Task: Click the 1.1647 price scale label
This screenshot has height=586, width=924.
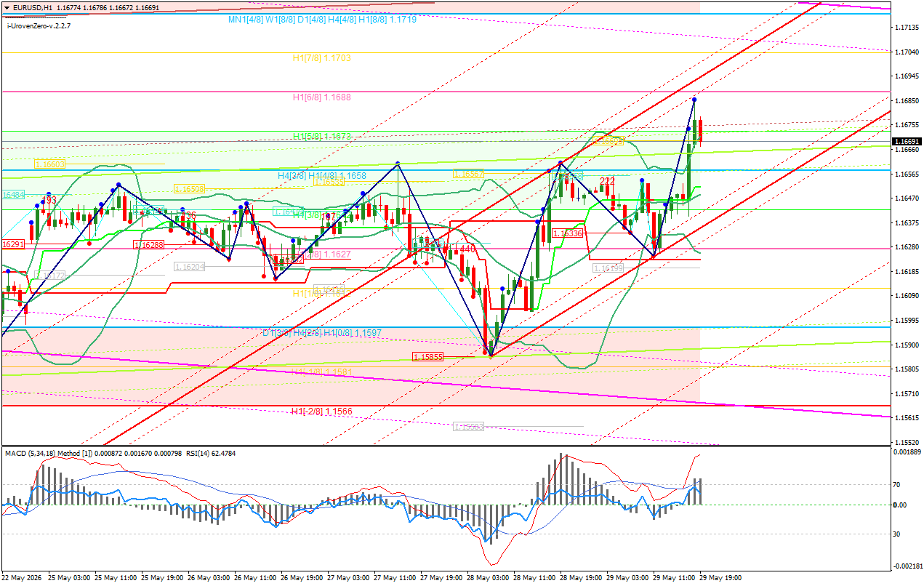Action: (906, 198)
